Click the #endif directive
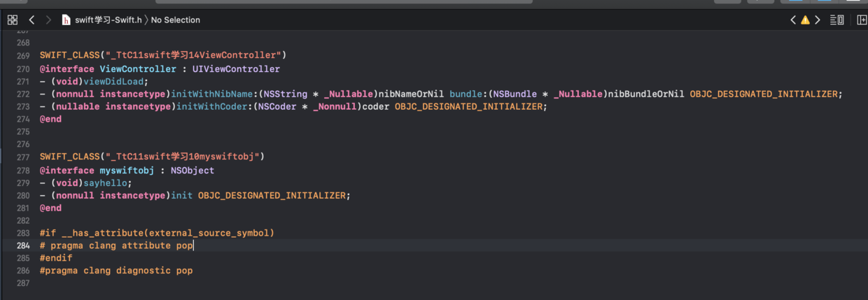Viewport: 868px width, 300px height. pos(56,258)
